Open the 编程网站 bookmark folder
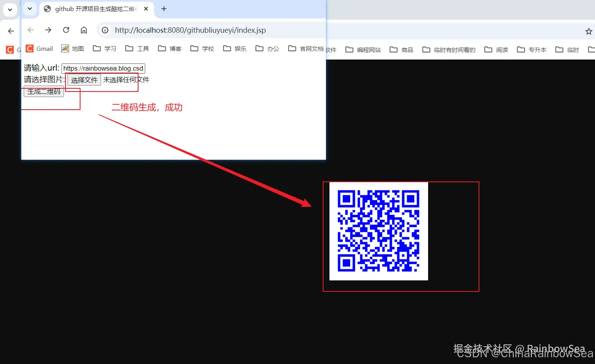The width and height of the screenshot is (595, 364). (363, 50)
